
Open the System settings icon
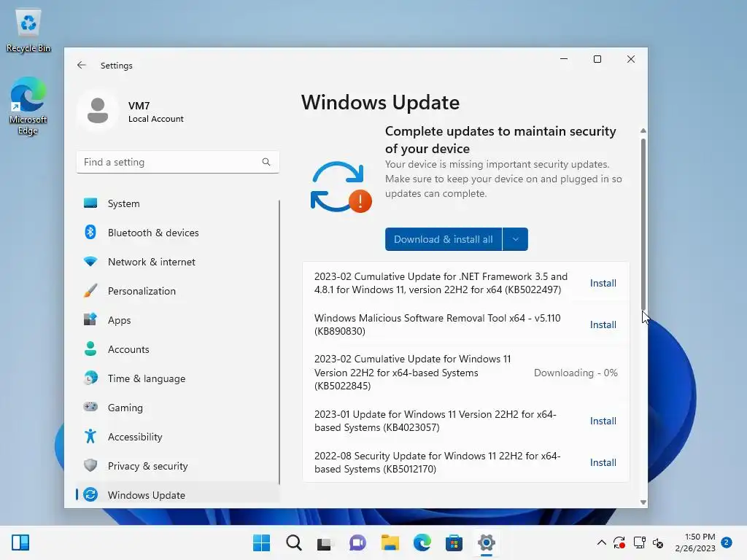pos(90,203)
